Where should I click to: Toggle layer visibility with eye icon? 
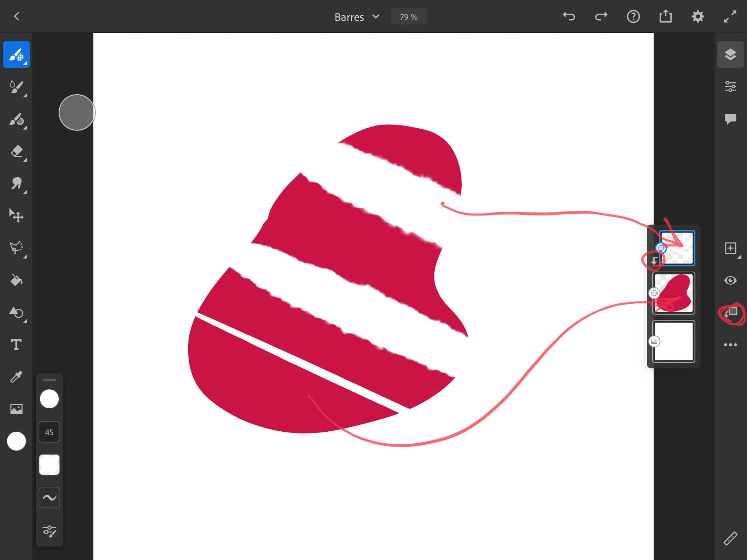coord(730,280)
